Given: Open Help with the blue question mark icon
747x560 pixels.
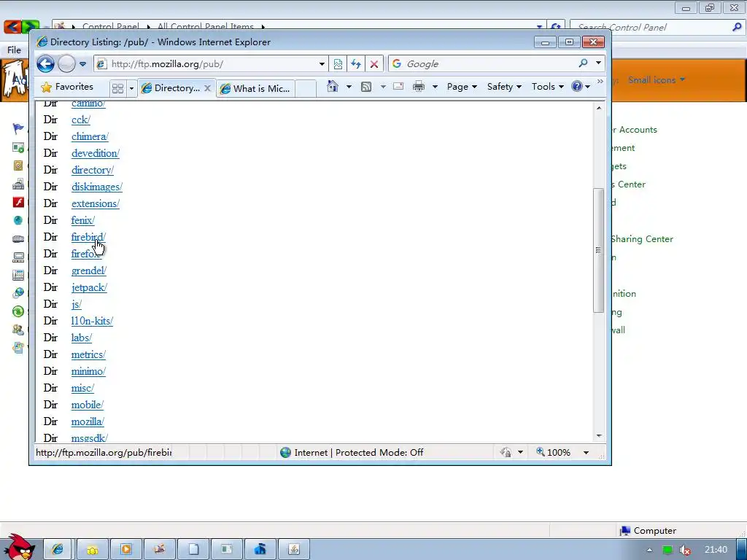Looking at the screenshot, I should click(x=577, y=86).
